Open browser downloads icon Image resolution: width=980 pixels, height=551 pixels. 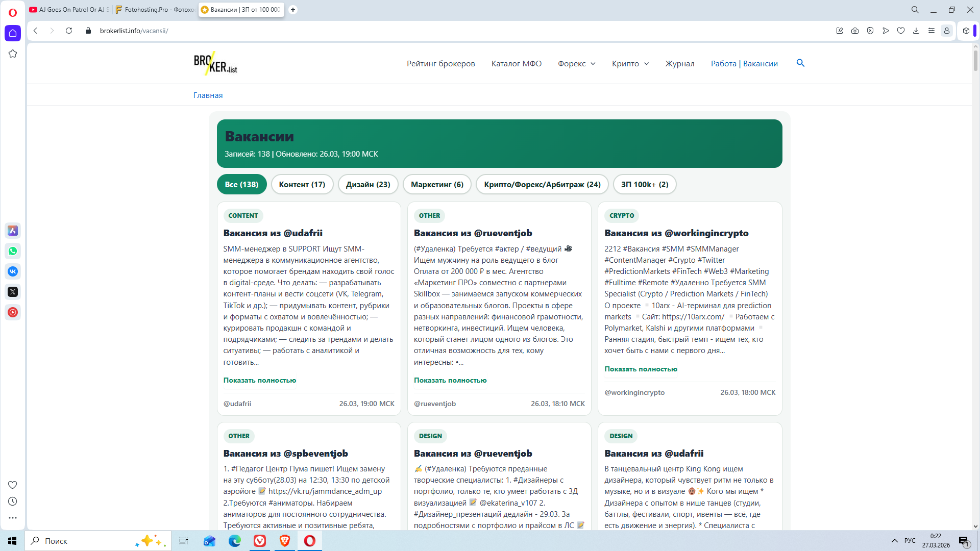pos(916,31)
